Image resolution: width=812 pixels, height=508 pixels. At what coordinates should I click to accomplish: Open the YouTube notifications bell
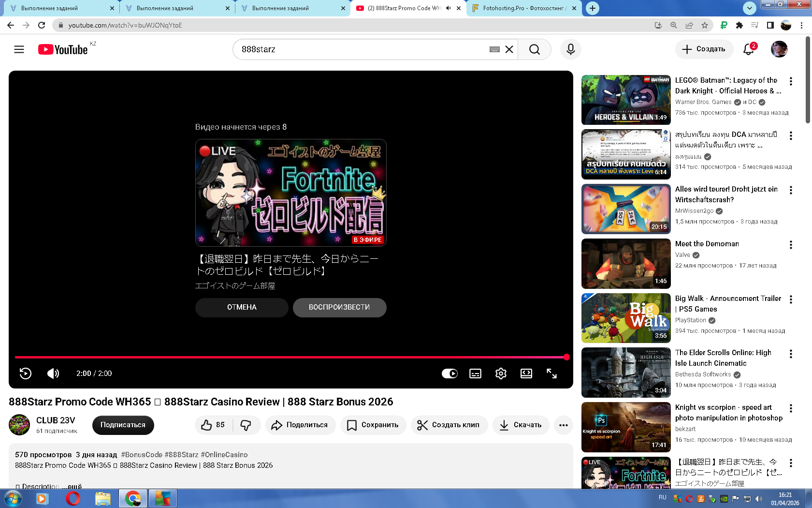tap(749, 49)
